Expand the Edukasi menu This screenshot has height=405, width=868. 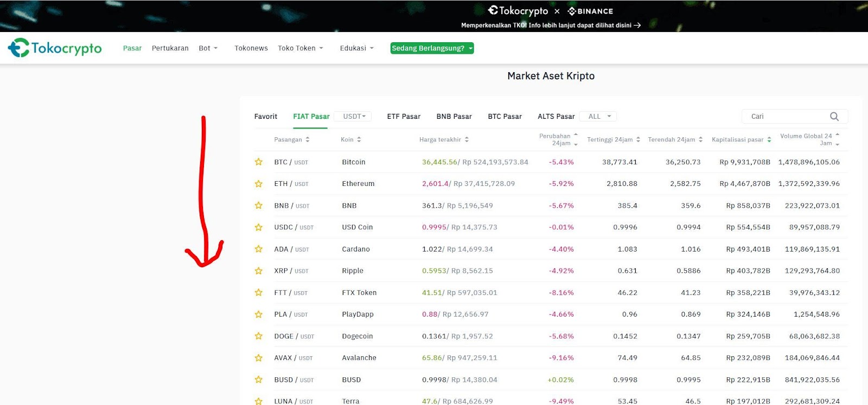pos(357,48)
